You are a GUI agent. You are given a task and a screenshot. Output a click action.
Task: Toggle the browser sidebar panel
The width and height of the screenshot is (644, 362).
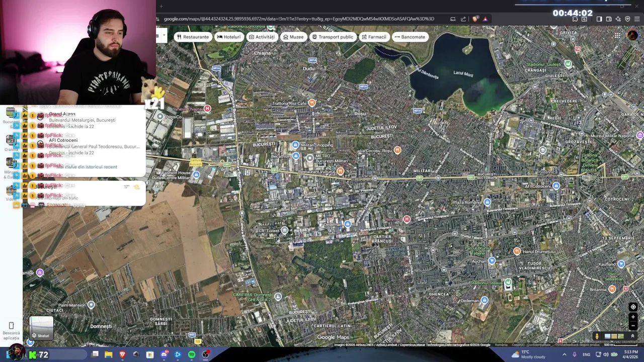pyautogui.click(x=599, y=19)
